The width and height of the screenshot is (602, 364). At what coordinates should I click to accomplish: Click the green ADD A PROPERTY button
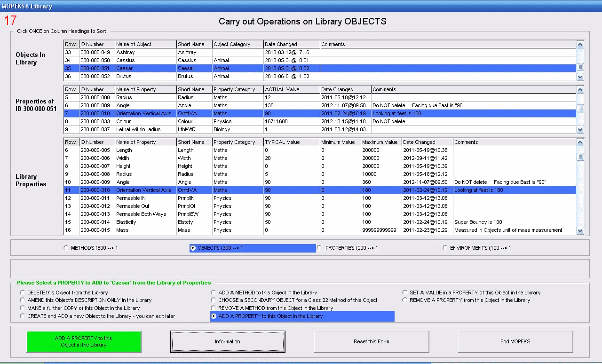(84, 342)
